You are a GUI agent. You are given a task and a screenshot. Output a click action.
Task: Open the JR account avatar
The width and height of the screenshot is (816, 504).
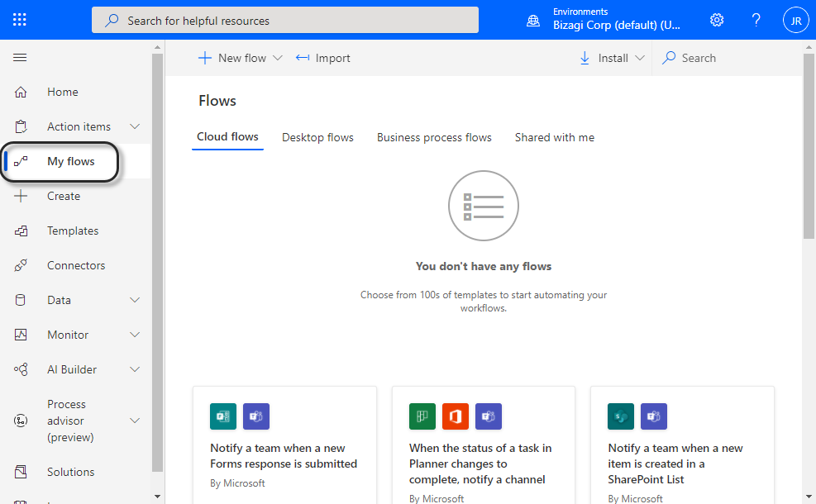[x=795, y=21]
